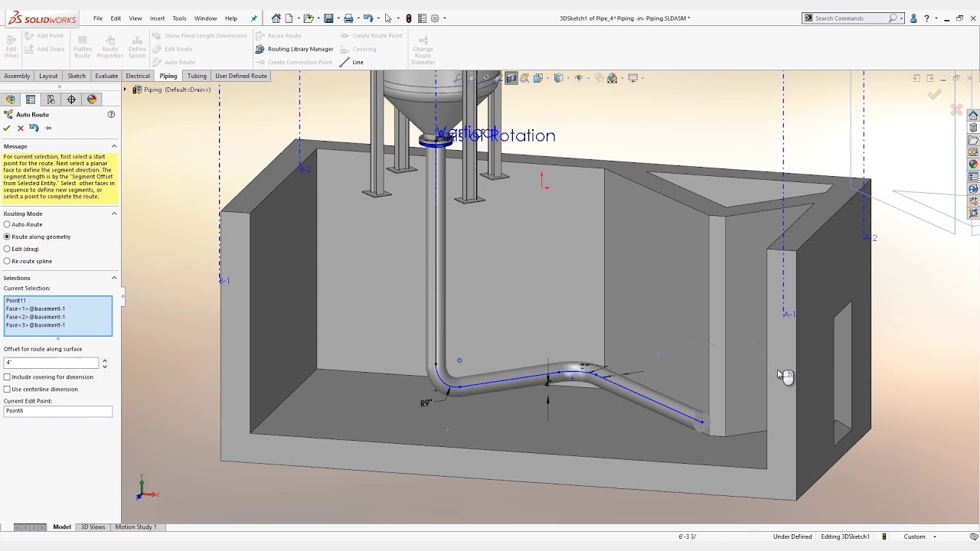Open Hide/Show Items eye icon
Viewport: 980px width, 551px height.
(x=578, y=78)
